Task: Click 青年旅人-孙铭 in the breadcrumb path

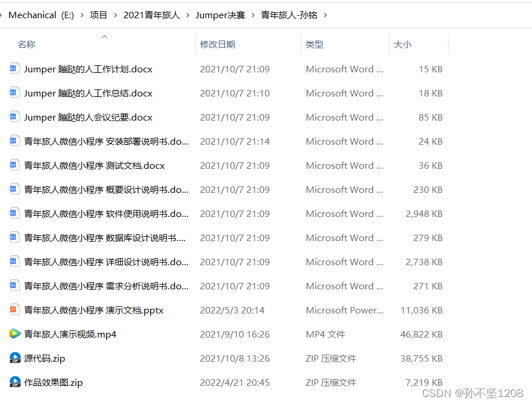Action: (289, 15)
